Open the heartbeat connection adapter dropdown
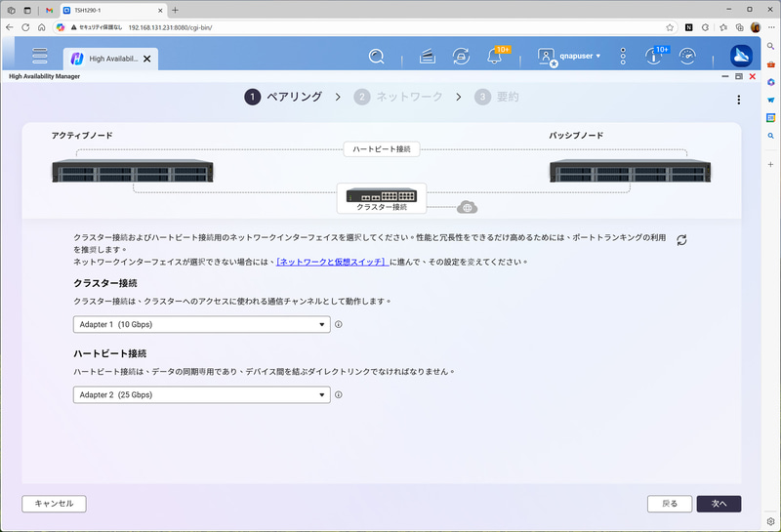Screen dimensions: 781x532 click(x=202, y=394)
